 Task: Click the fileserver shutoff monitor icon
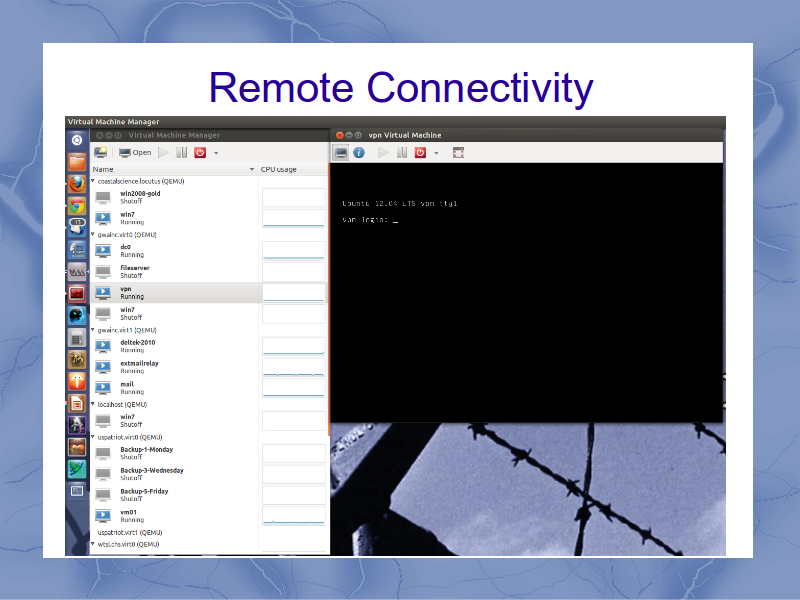[103, 271]
